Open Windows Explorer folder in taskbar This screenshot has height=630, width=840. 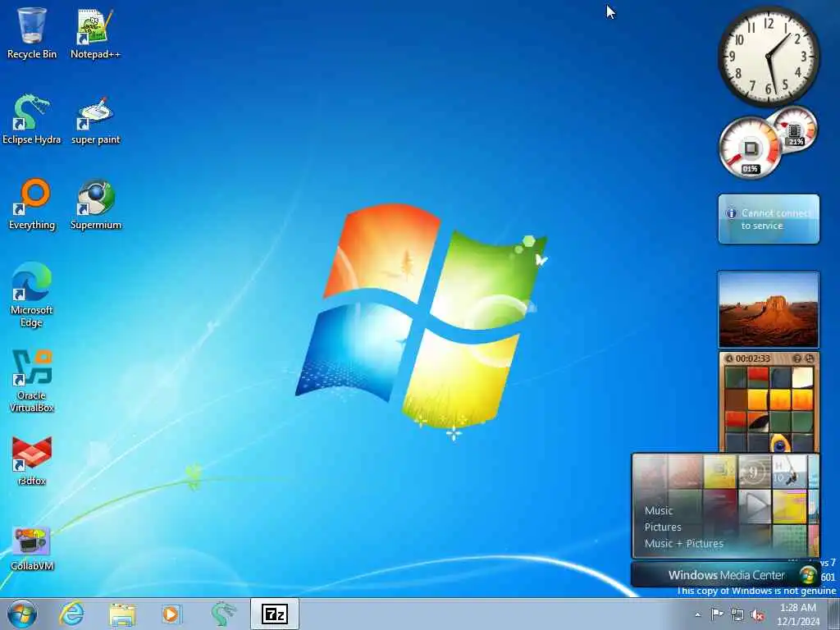pyautogui.click(x=122, y=614)
